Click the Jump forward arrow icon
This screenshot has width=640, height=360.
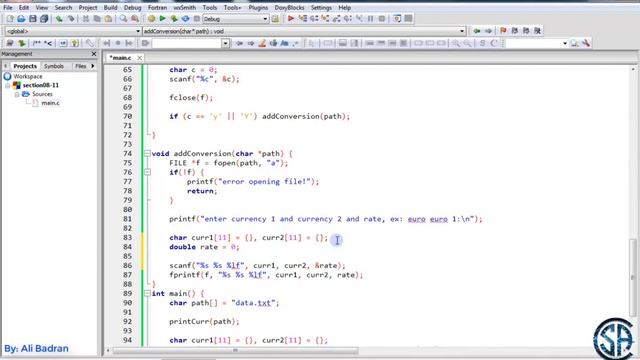coord(488,31)
